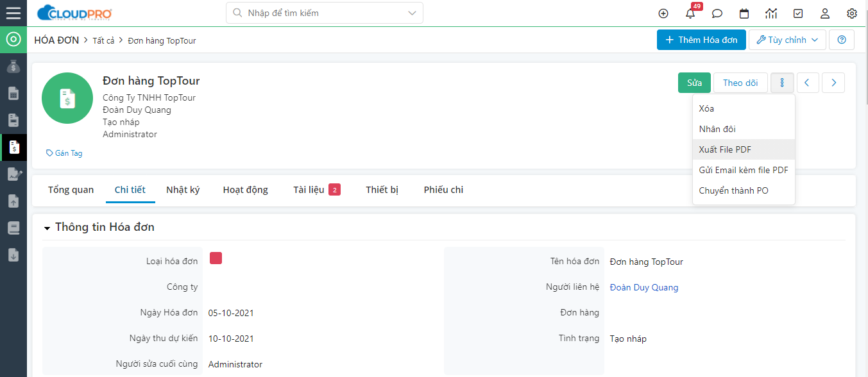Choose 'Xóa' from the actions menu
This screenshot has width=868, height=377.
point(744,108)
